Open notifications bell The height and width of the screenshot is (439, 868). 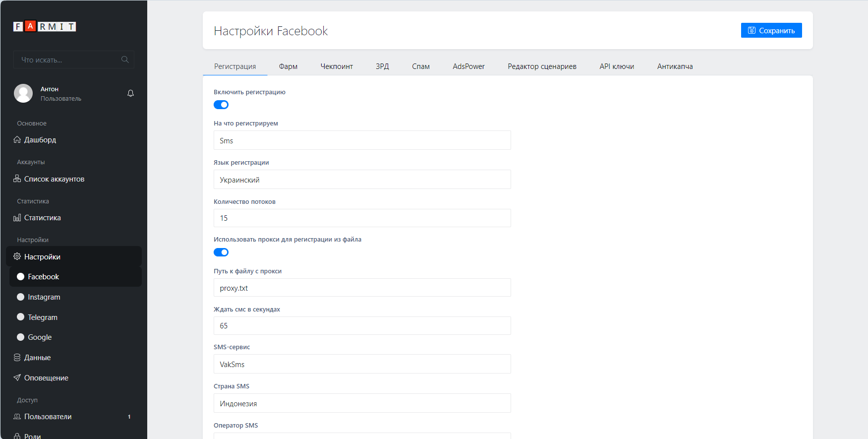click(131, 93)
